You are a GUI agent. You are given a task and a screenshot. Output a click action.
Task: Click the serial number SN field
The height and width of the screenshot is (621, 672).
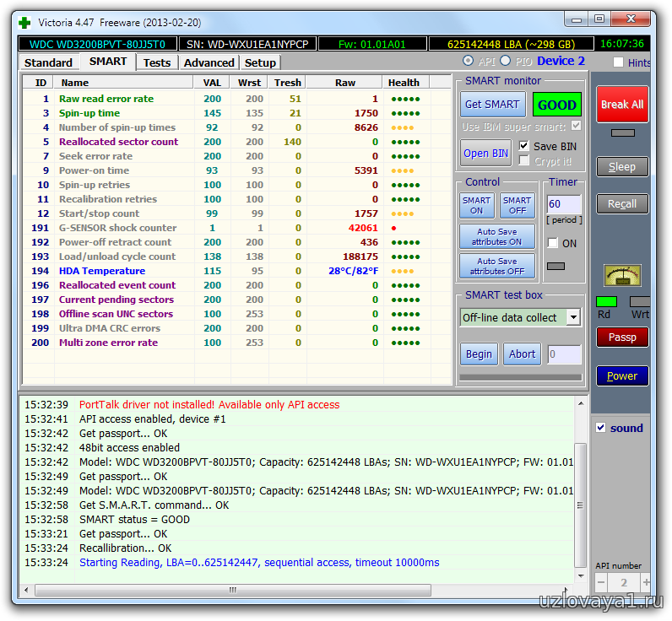click(247, 44)
